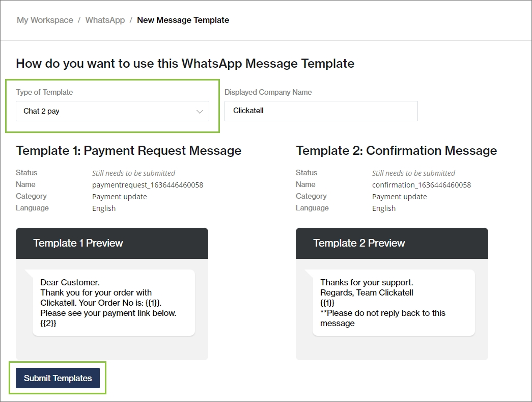The width and height of the screenshot is (532, 402).
Task: Click the Submit Templates button
Action: pos(57,378)
